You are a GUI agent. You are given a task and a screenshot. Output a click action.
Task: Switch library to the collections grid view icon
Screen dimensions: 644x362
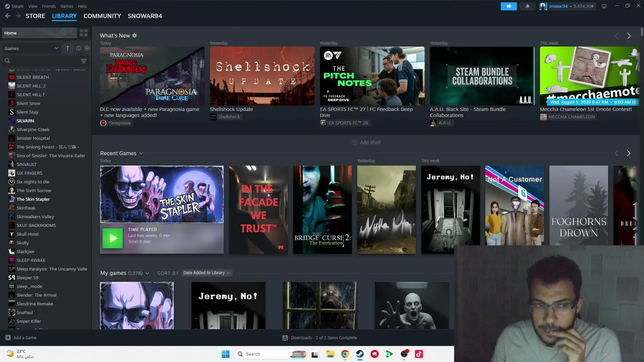[x=84, y=33]
